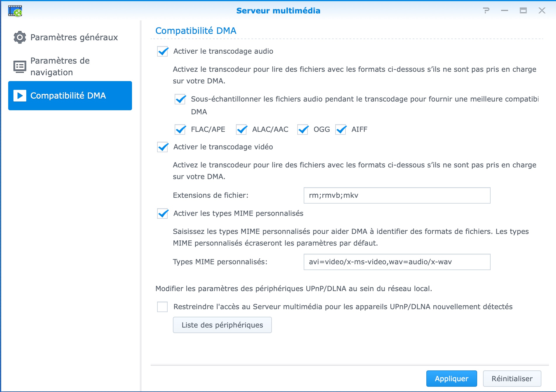Uncheck the FLAC/APE format
Screen dimensions: 556x392
[180, 129]
